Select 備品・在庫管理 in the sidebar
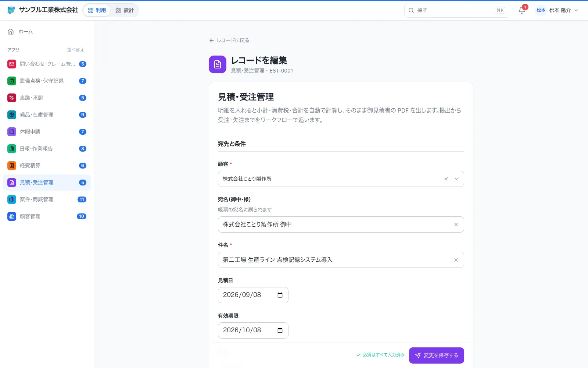Image resolution: width=588 pixels, height=368 pixels. (x=47, y=115)
